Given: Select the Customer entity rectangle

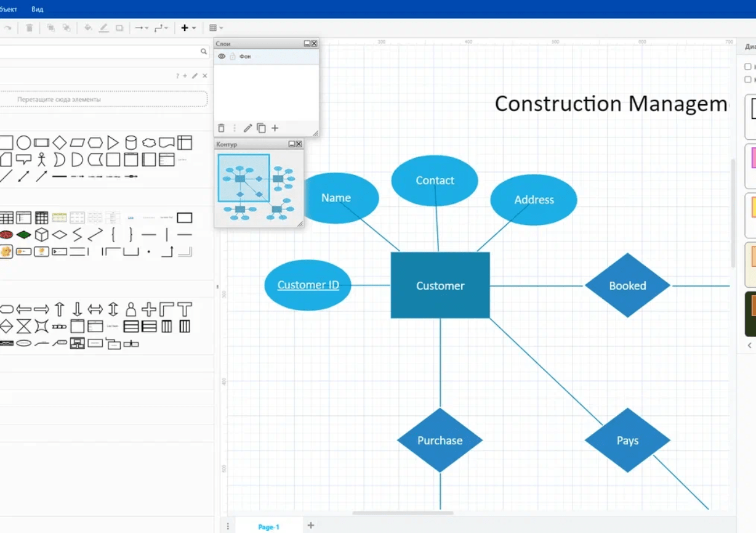Looking at the screenshot, I should 440,285.
